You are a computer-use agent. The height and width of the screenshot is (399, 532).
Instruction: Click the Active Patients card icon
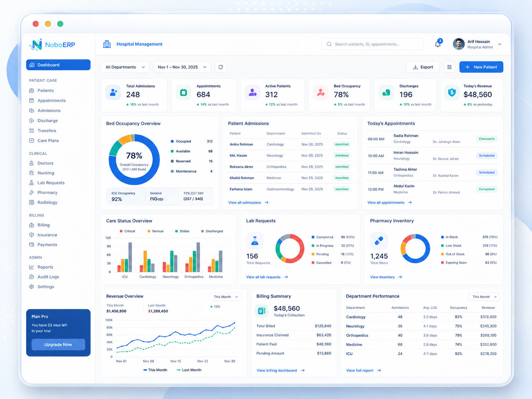(252, 93)
